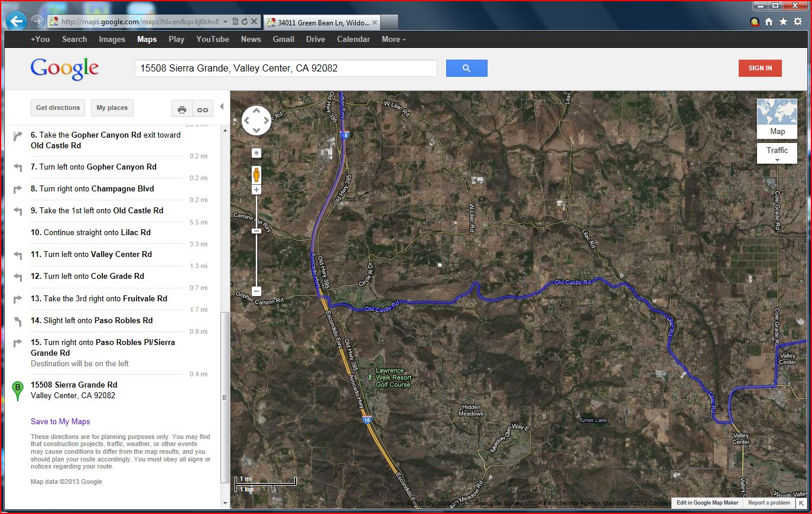This screenshot has width=812, height=514.
Task: Expand the More menu in Google bar
Action: click(394, 40)
